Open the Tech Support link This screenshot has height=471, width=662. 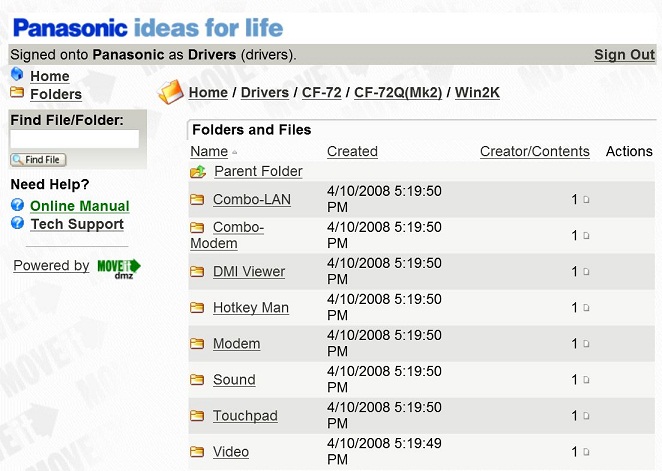[x=77, y=224]
